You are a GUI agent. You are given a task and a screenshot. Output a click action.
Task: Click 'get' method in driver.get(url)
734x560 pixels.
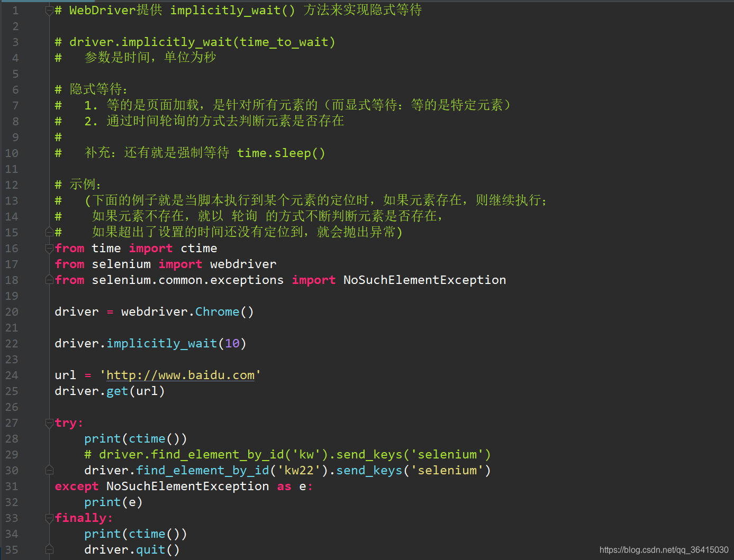click(x=117, y=392)
